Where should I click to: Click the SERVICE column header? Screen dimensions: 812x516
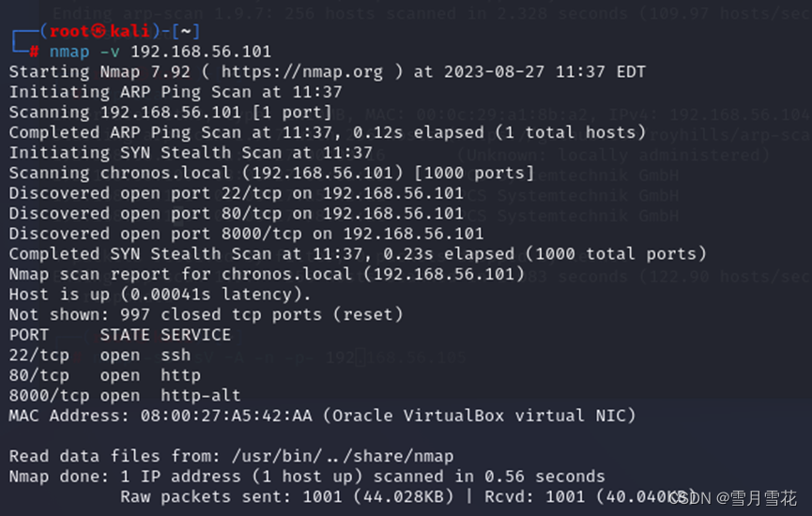[196, 335]
